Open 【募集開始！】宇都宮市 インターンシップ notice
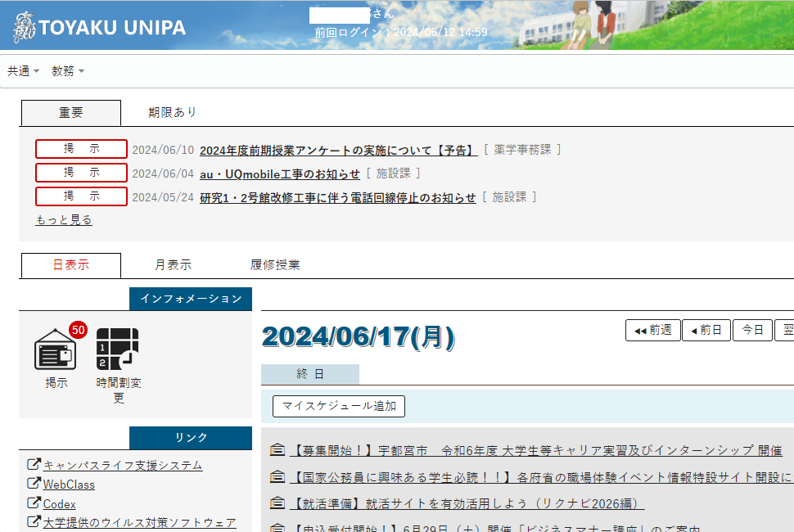 (x=536, y=450)
